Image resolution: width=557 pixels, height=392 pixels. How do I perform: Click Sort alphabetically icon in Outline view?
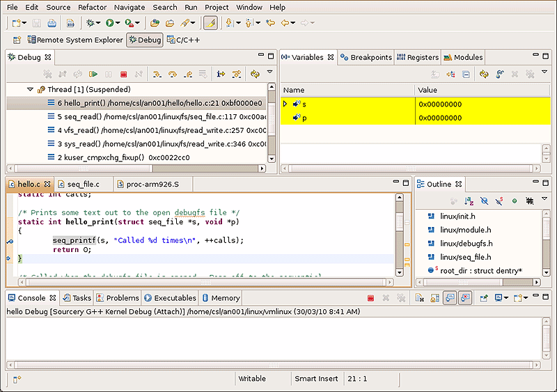pos(469,201)
